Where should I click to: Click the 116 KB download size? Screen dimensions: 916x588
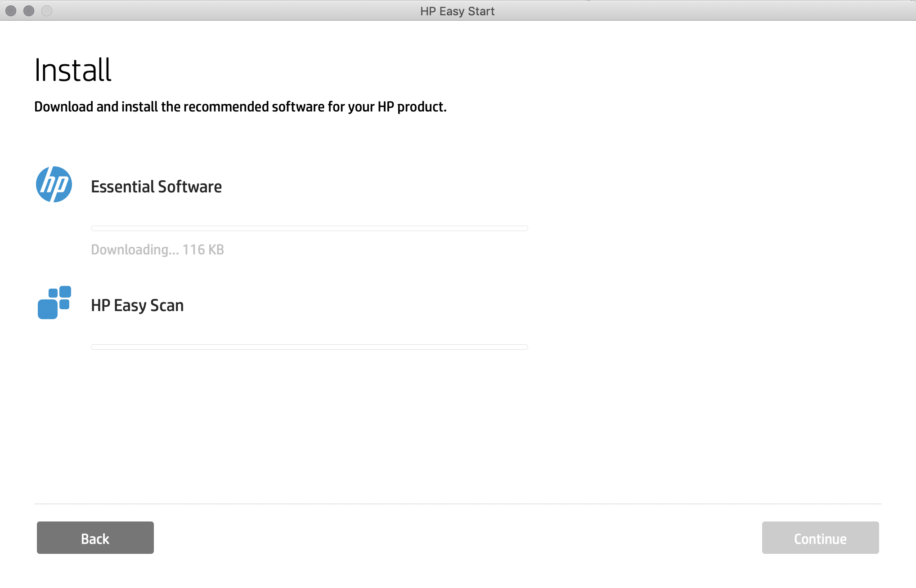pos(203,249)
